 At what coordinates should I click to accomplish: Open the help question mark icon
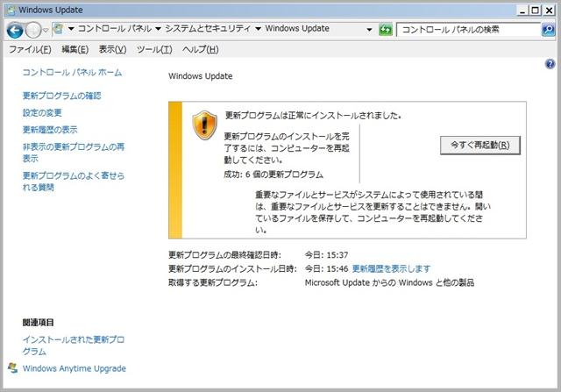click(550, 64)
